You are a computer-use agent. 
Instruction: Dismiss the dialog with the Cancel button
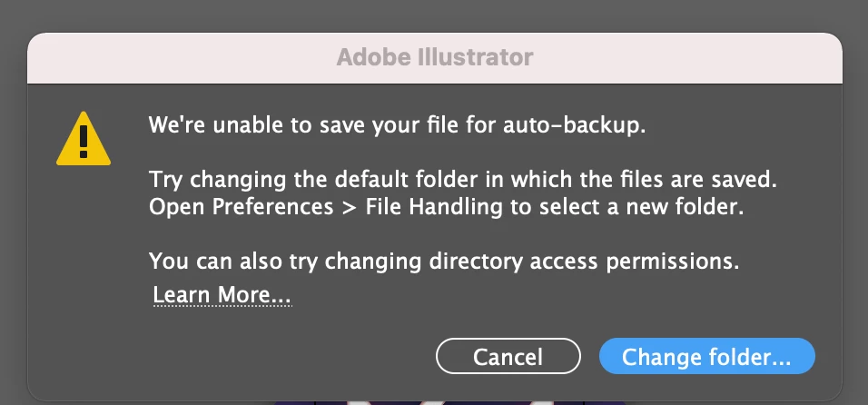pos(508,356)
